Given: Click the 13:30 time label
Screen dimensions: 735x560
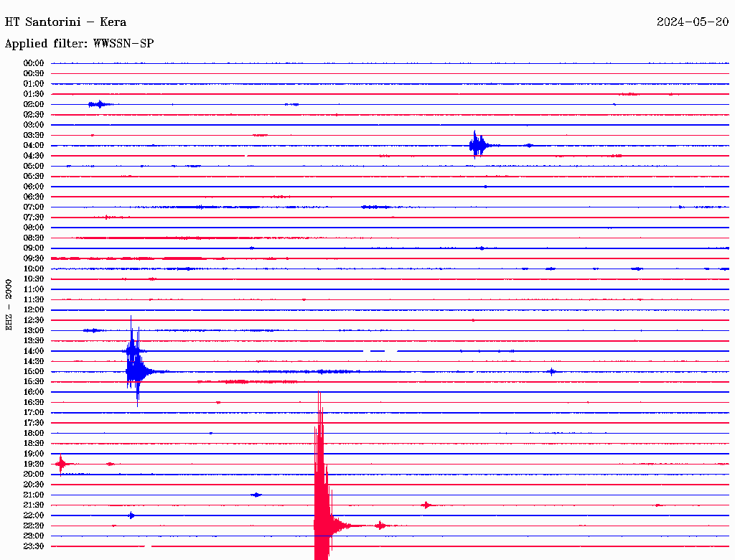Looking at the screenshot, I should click(34, 341).
